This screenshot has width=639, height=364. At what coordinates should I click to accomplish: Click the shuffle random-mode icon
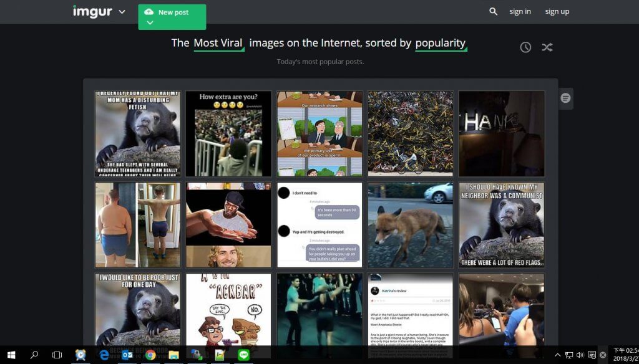(x=547, y=47)
